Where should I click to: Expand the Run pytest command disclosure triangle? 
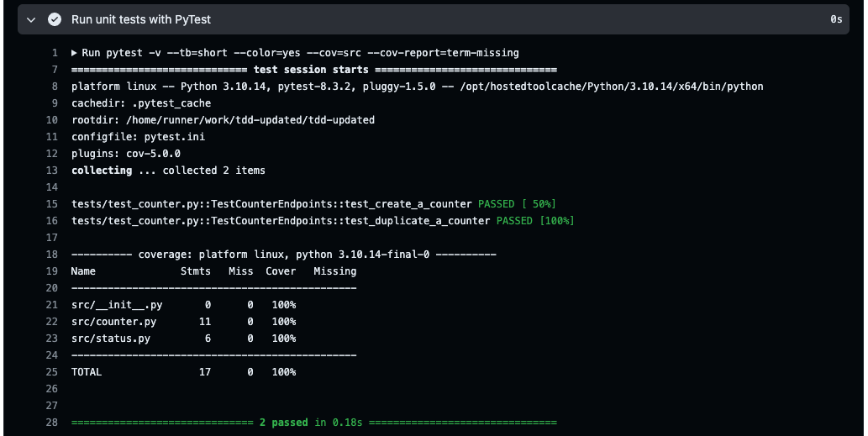(x=74, y=53)
